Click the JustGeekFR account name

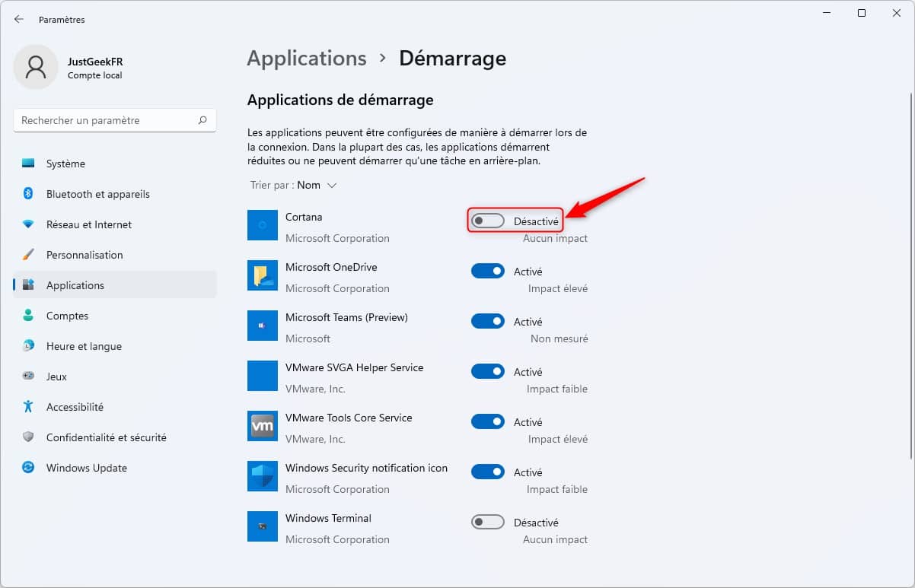tap(95, 62)
